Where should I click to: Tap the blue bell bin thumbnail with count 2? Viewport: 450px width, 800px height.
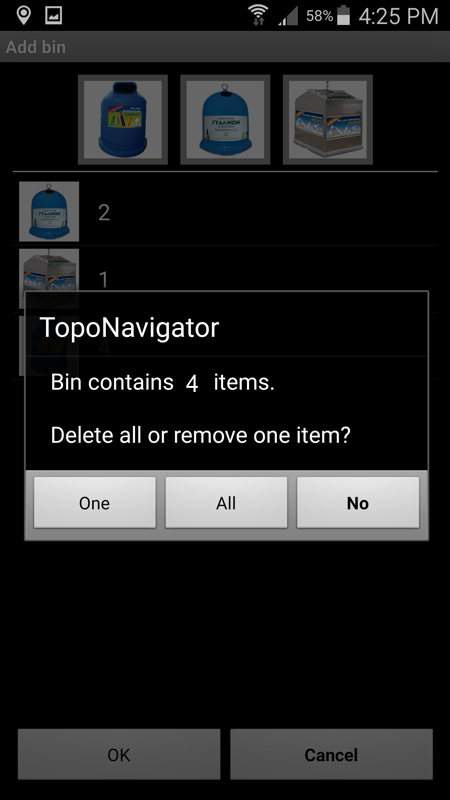(49, 211)
